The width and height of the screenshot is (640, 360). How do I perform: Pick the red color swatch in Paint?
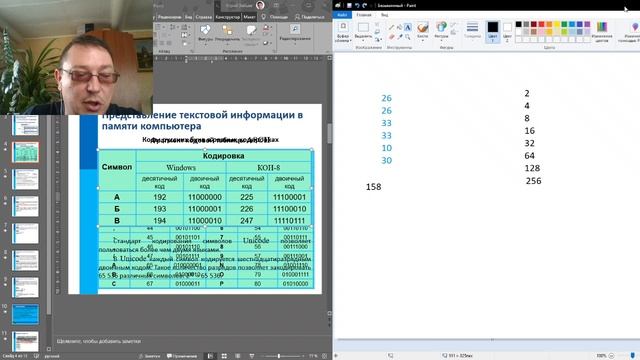point(541,24)
